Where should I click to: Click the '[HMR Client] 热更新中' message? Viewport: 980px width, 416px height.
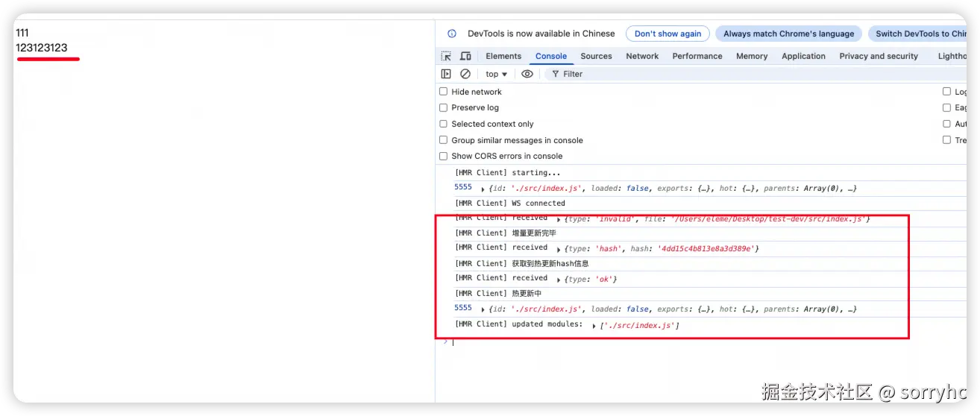point(498,294)
